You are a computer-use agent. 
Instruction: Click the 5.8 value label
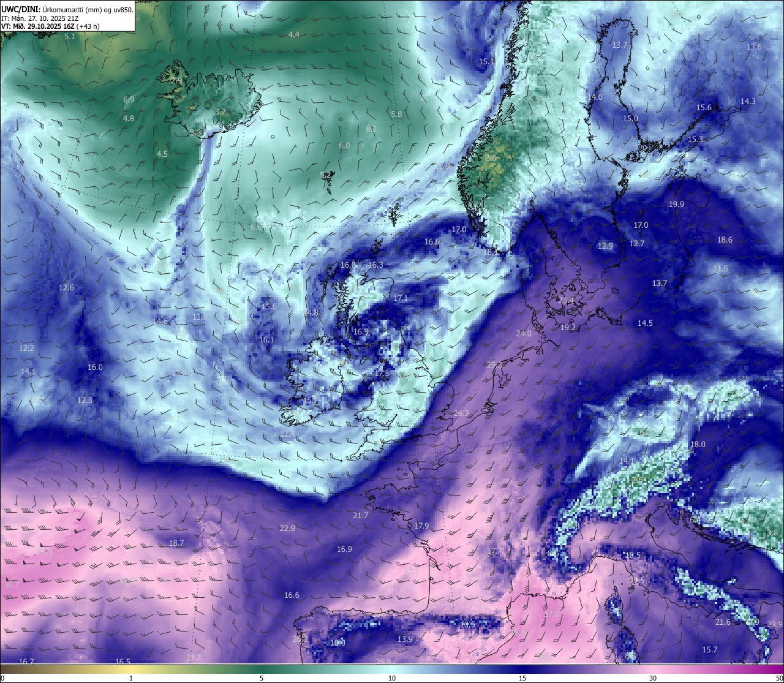[x=396, y=115]
